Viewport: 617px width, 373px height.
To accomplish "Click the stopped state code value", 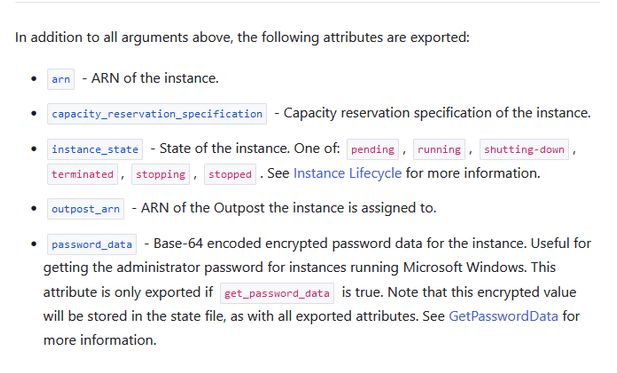I will (x=230, y=174).
